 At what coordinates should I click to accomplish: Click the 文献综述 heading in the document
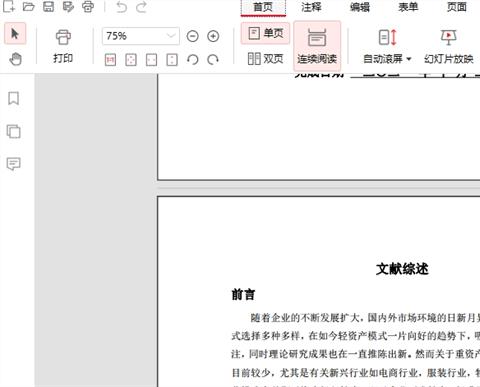tap(402, 269)
